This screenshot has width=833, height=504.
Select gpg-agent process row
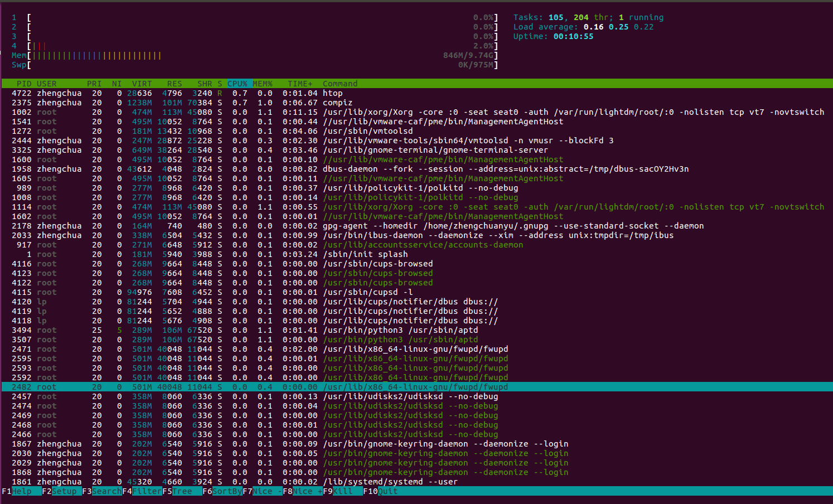tap(417, 226)
